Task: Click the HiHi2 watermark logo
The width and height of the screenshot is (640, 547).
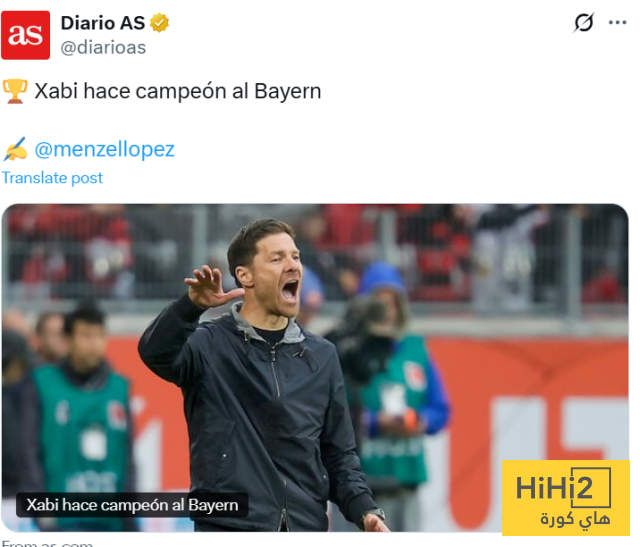Action: tap(566, 498)
